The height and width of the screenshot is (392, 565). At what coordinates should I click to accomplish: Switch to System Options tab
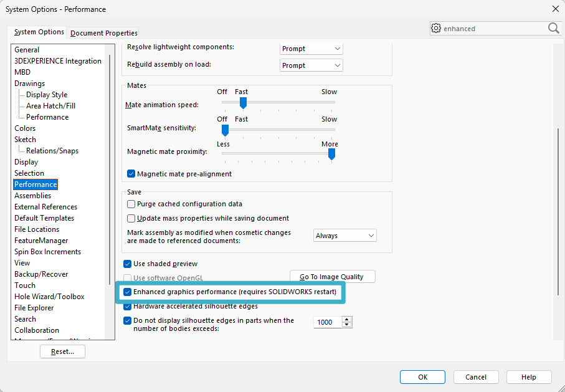(39, 32)
